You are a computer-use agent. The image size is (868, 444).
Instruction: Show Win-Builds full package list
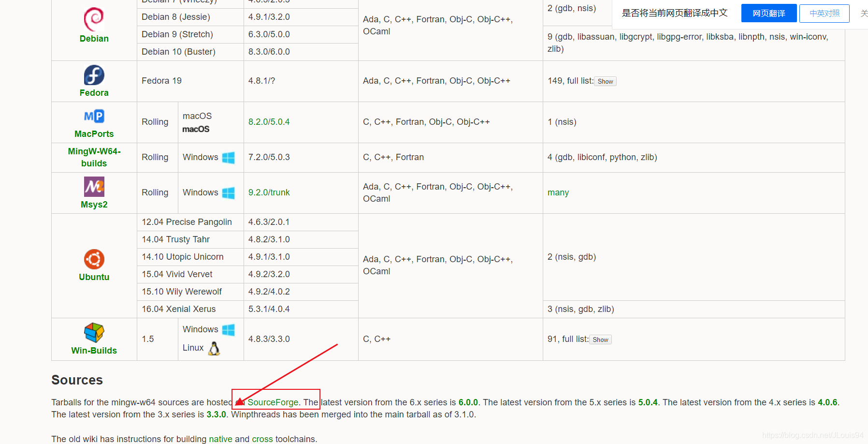[x=600, y=340]
